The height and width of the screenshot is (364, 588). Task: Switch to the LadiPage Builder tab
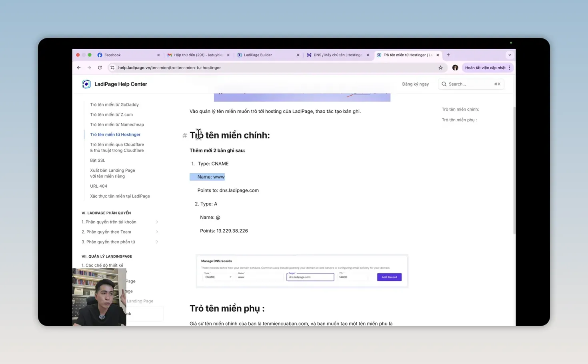pos(268,55)
